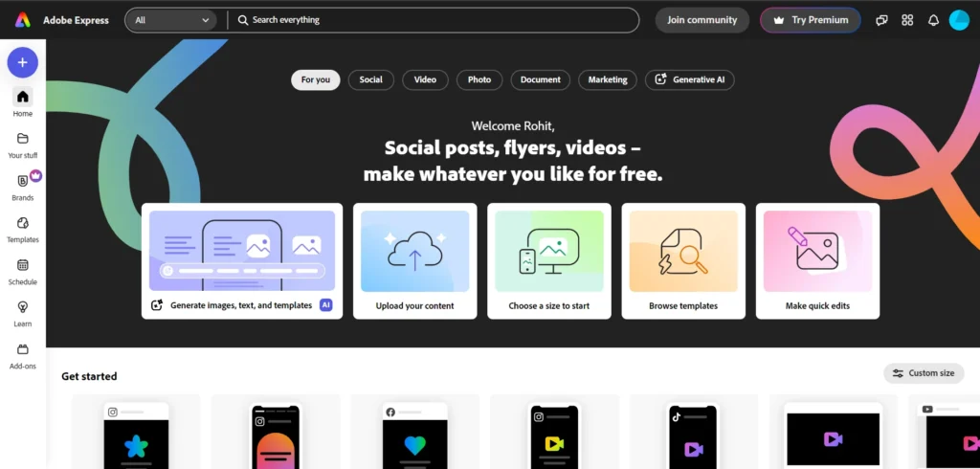Select the Marketing tab
Image resolution: width=980 pixels, height=469 pixels.
pyautogui.click(x=608, y=80)
